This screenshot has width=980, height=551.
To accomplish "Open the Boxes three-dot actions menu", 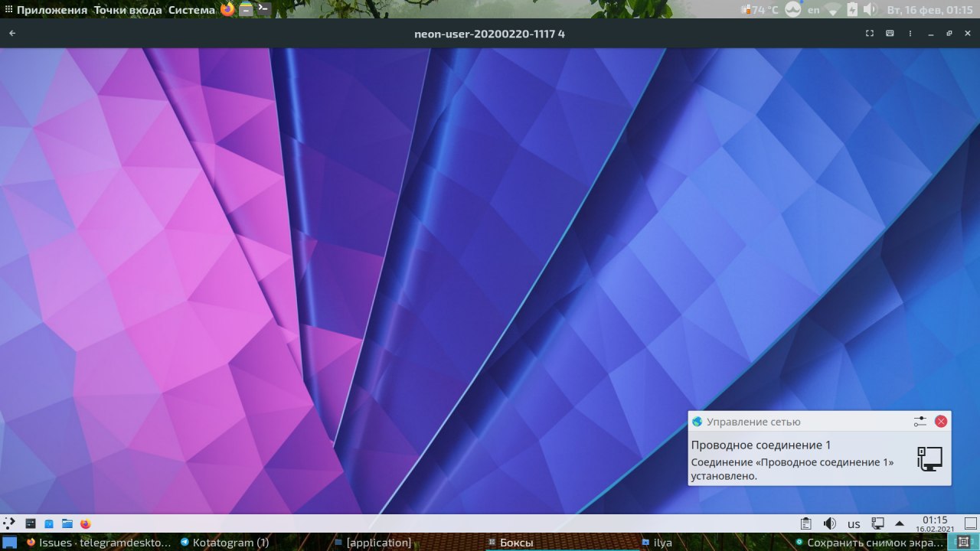I will click(x=910, y=34).
